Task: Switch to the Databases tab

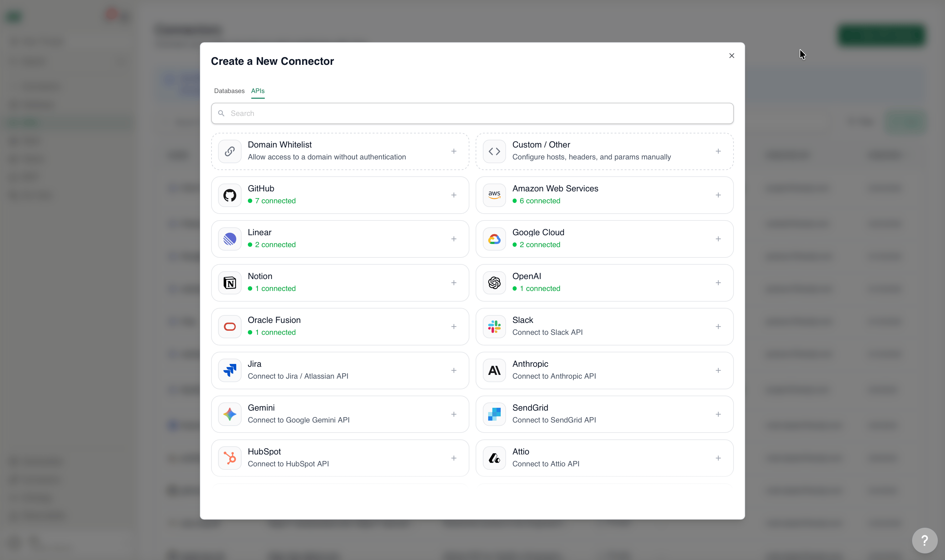Action: [229, 91]
